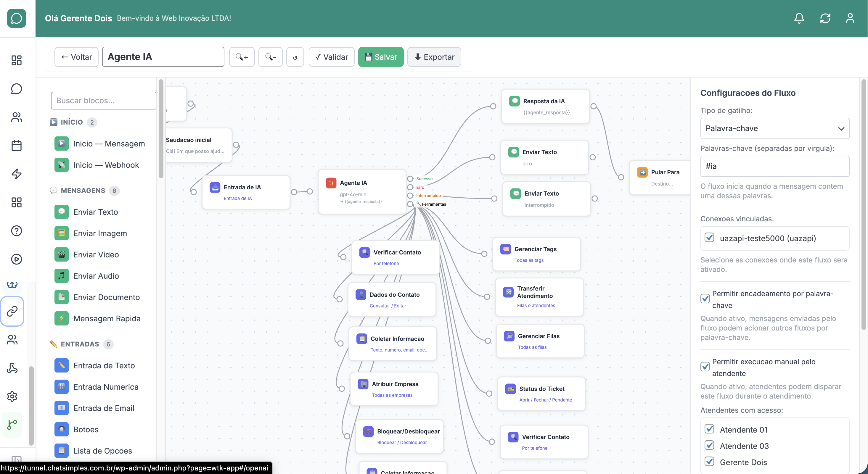Open the 'Tipo de gatilho' dropdown

[x=775, y=128]
